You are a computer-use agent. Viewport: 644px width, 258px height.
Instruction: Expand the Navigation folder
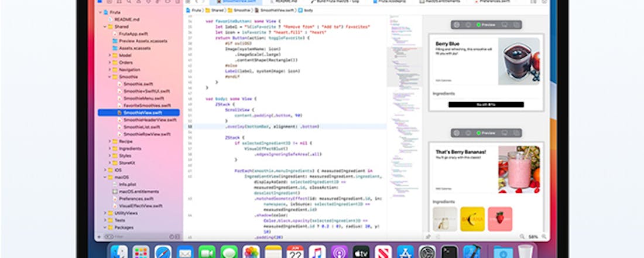click(109, 70)
